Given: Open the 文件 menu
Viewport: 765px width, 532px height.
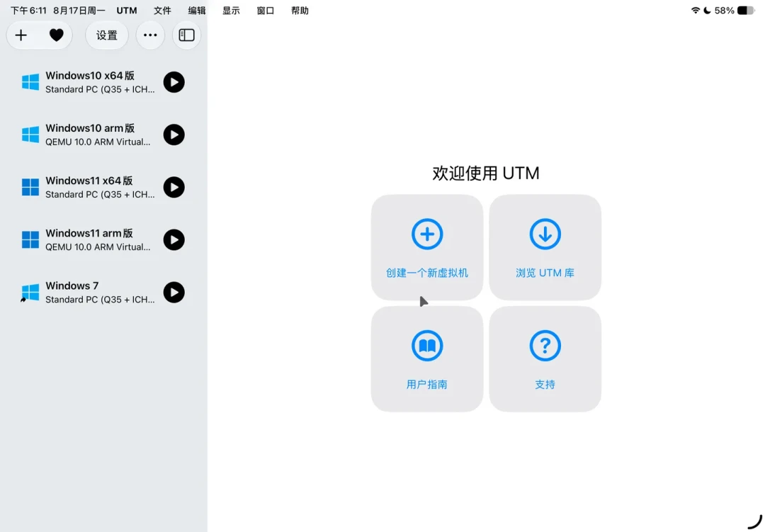Looking at the screenshot, I should tap(162, 11).
